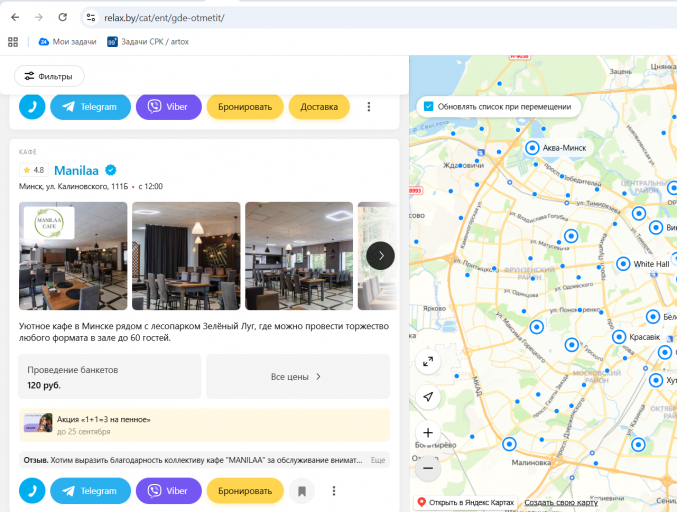Open the 'Задачи СРК / artox' bookmark
This screenshot has width=677, height=512.
click(x=148, y=42)
